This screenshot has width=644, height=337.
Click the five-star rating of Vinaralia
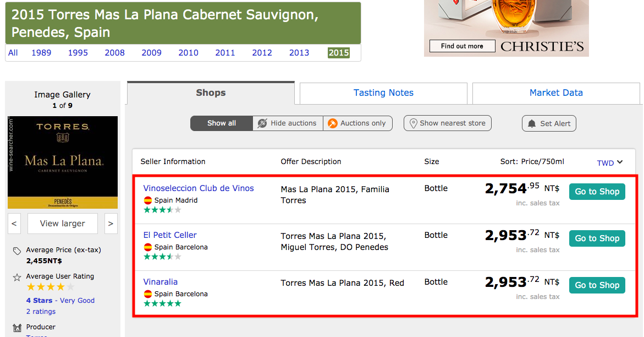pos(162,303)
